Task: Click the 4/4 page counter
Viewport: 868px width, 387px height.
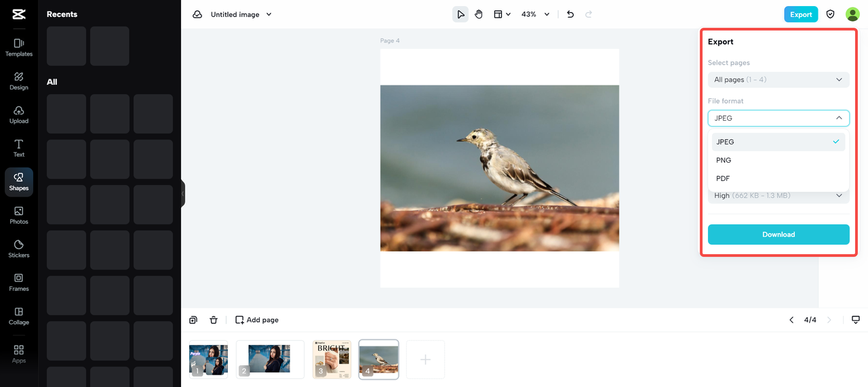Action: 810,320
